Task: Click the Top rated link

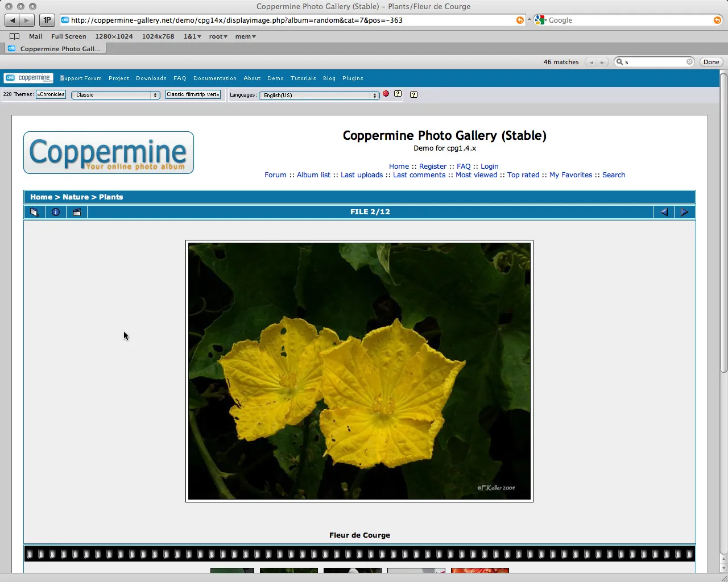Action: [x=523, y=175]
